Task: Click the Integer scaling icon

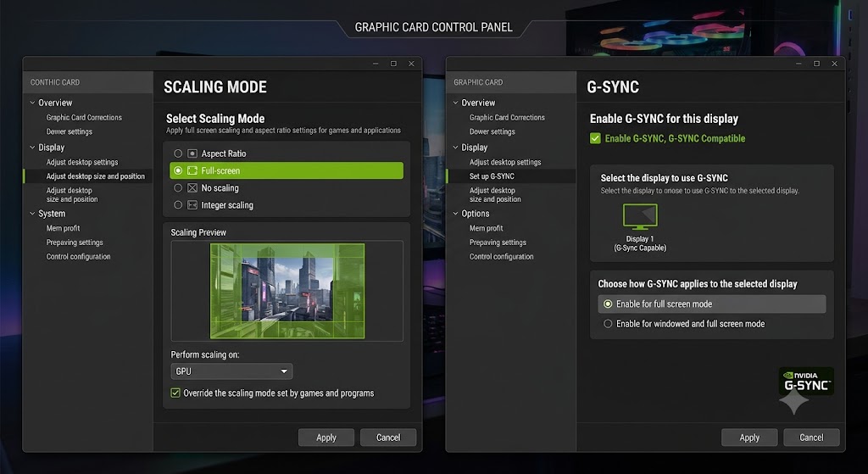Action: pyautogui.click(x=192, y=205)
